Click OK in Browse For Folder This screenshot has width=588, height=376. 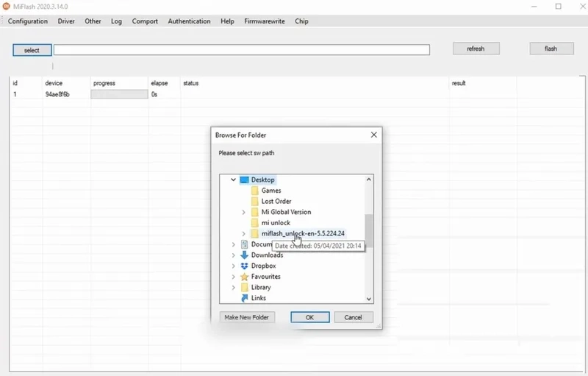coord(310,317)
